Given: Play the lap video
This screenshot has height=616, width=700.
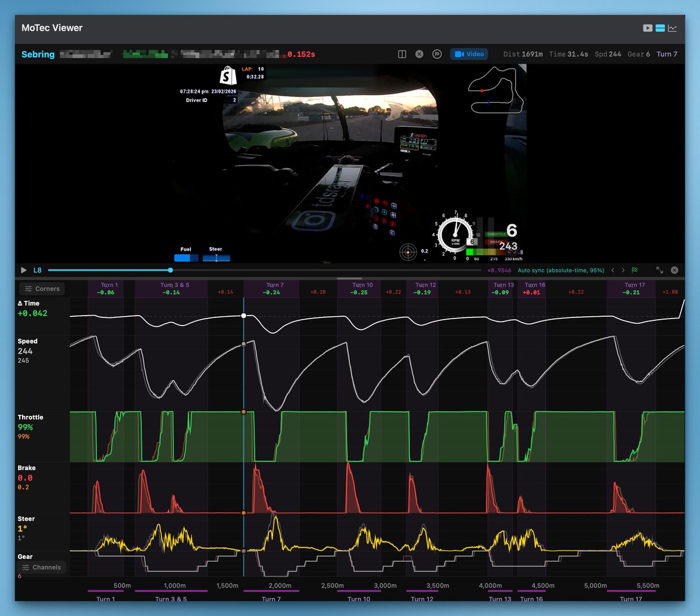Looking at the screenshot, I should coord(24,270).
